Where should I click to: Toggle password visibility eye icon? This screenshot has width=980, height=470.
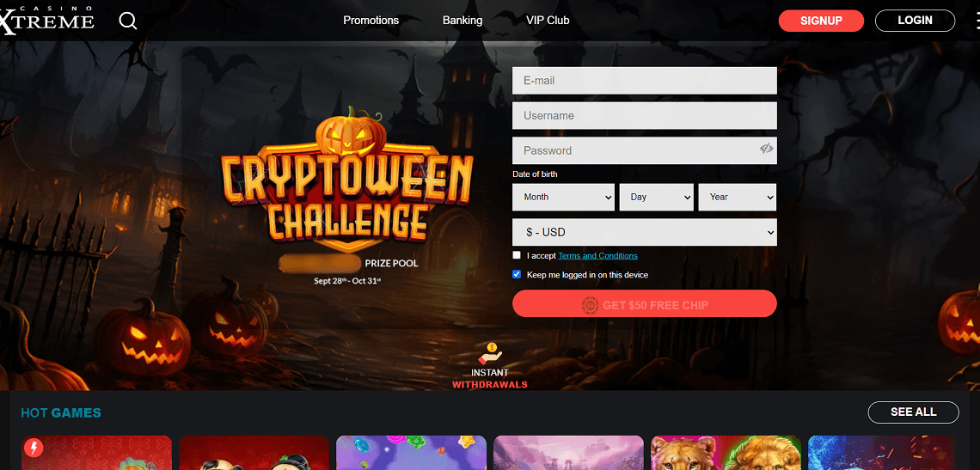(766, 149)
